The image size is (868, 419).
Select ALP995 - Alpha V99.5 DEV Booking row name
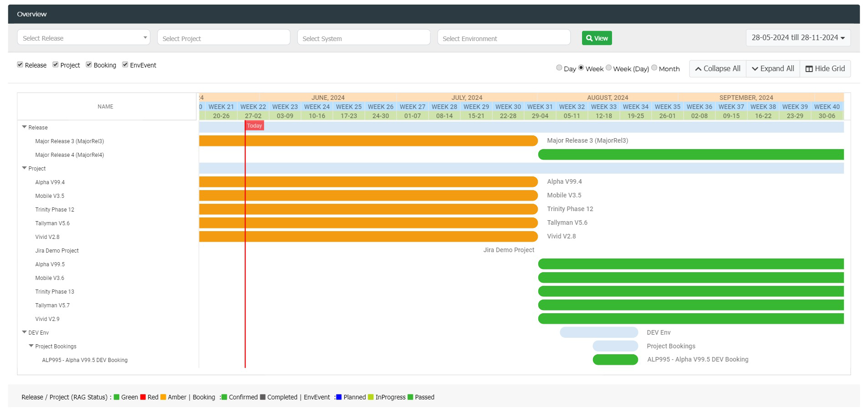85,360
